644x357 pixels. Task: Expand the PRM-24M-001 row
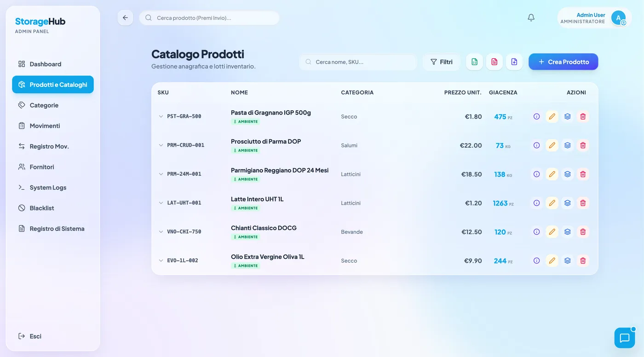click(161, 174)
